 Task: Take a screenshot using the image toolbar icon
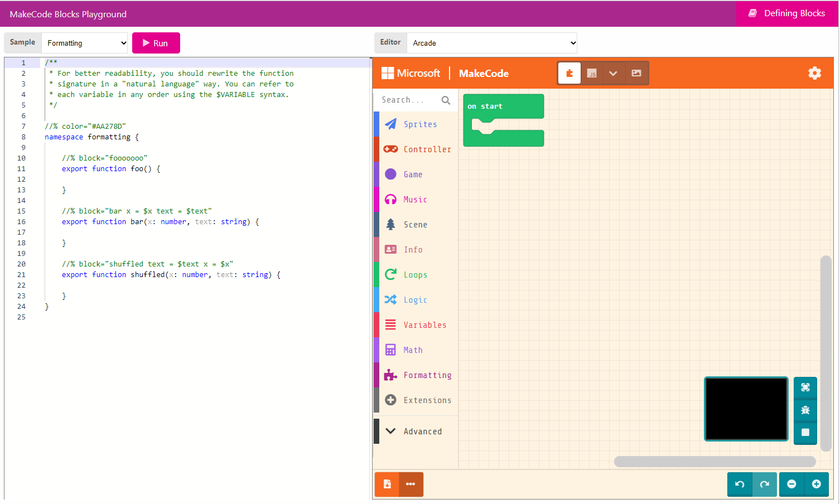[636, 73]
